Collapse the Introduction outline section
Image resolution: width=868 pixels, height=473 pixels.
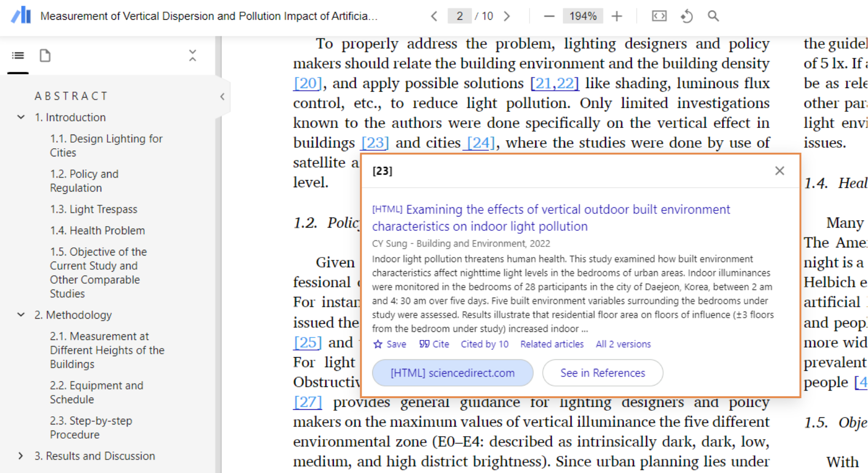click(21, 117)
